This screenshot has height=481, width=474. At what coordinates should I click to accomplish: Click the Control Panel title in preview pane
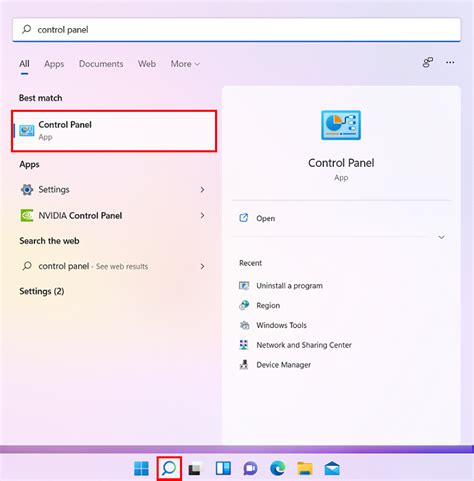click(x=341, y=163)
